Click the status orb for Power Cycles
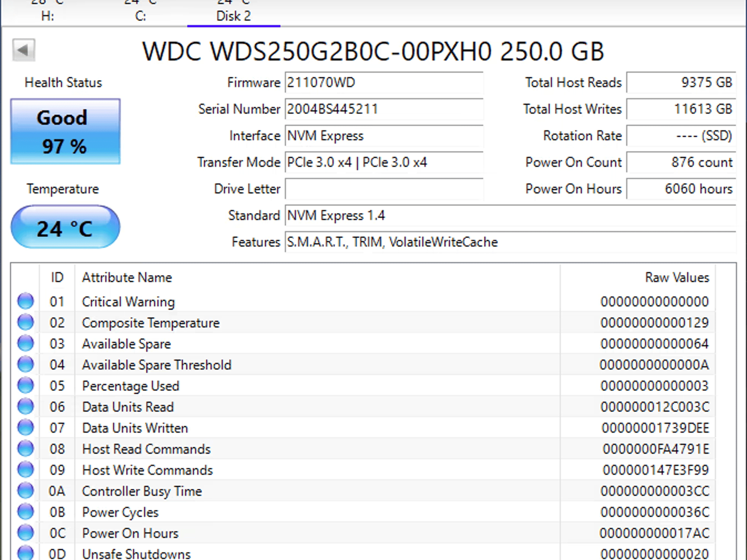Screen dimensions: 747x560 (x=26, y=512)
